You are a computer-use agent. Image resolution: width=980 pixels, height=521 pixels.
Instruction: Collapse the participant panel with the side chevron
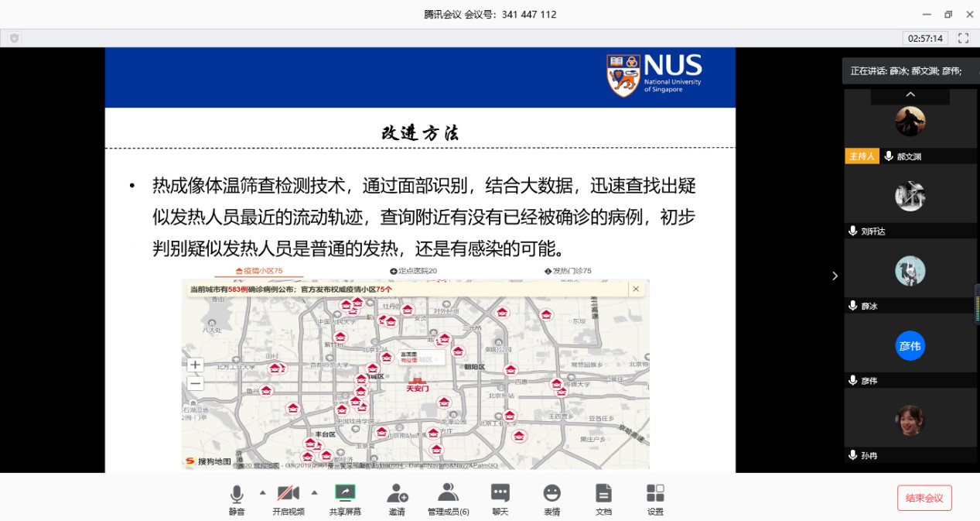(x=835, y=276)
